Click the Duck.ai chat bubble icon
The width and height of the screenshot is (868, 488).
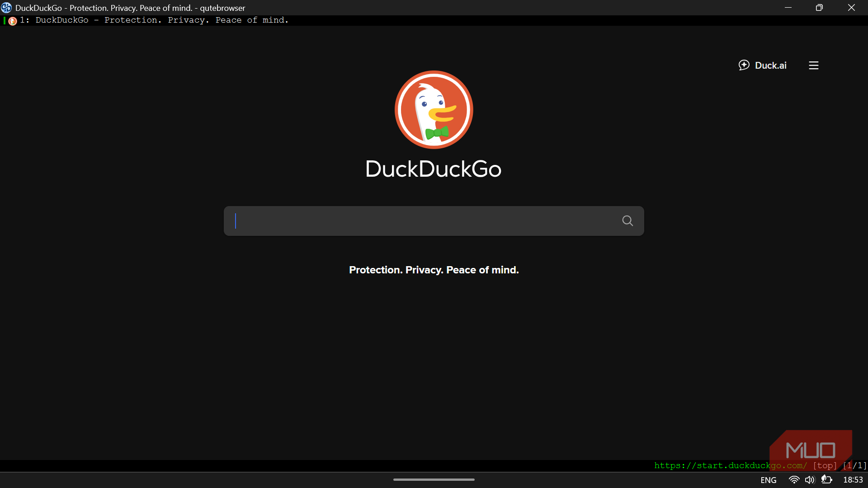pyautogui.click(x=744, y=65)
